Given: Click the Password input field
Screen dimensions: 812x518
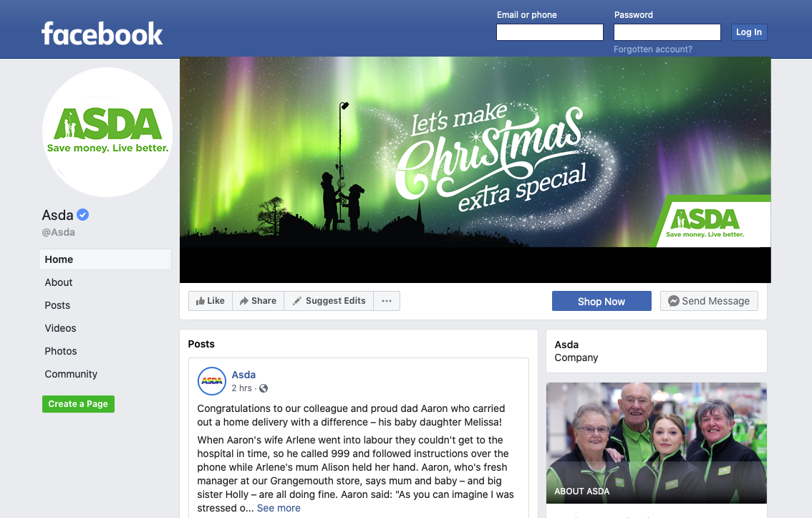Looking at the screenshot, I should click(x=667, y=32).
